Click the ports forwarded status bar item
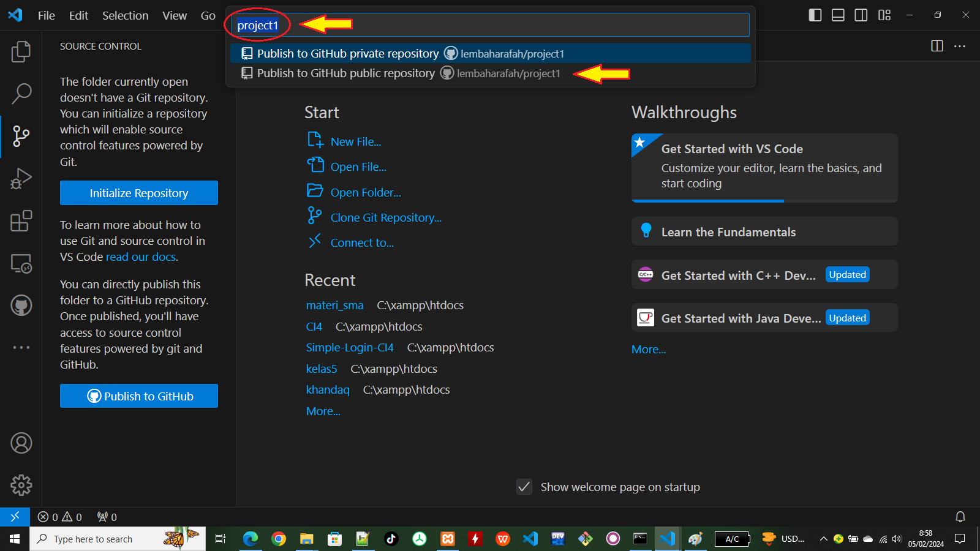This screenshot has height=551, width=980. pyautogui.click(x=107, y=517)
